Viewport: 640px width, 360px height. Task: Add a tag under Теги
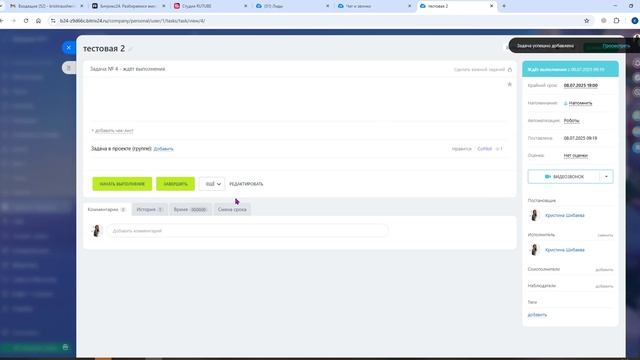click(x=537, y=315)
